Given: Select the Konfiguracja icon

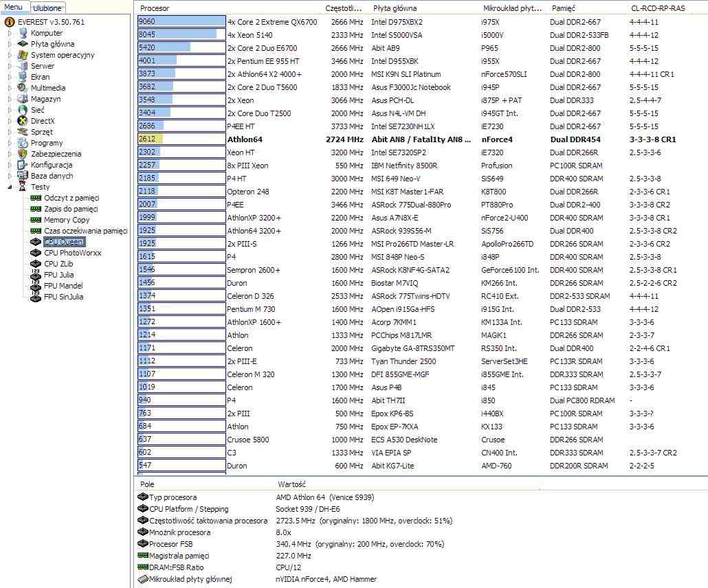Looking at the screenshot, I should (x=23, y=165).
